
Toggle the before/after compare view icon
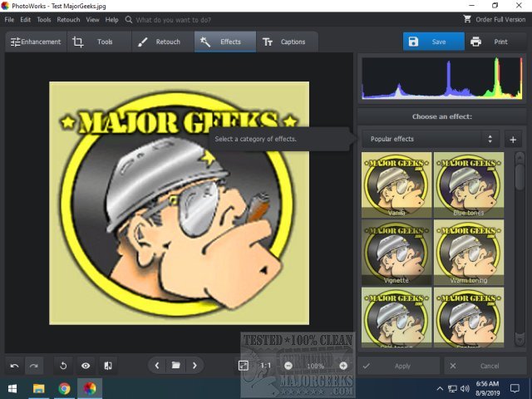107,365
